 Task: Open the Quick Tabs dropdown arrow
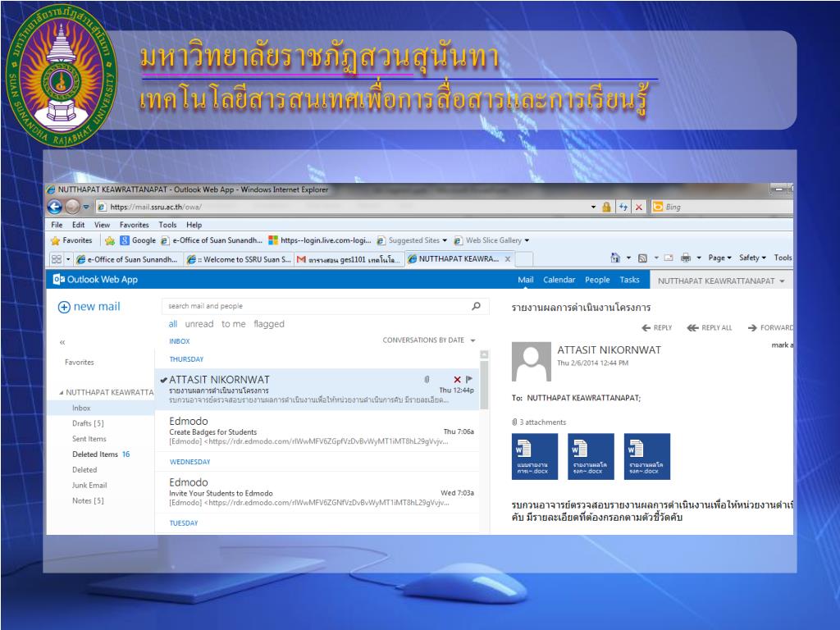(68, 259)
